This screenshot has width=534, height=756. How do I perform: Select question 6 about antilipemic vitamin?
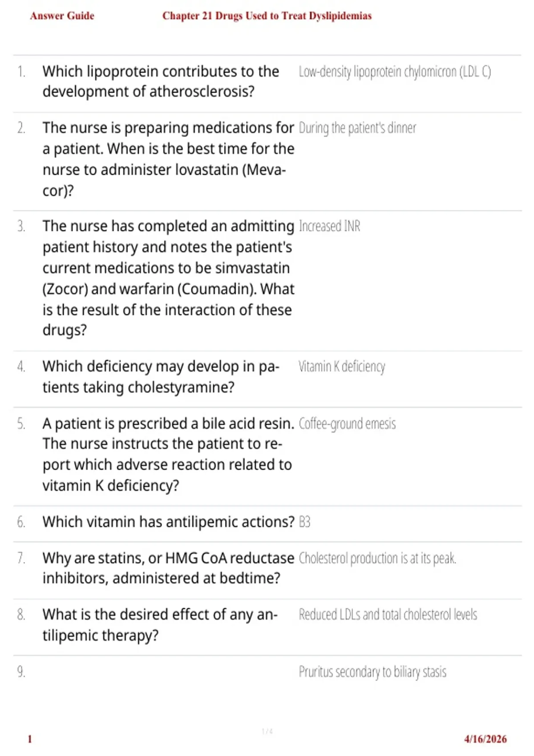[168, 522]
